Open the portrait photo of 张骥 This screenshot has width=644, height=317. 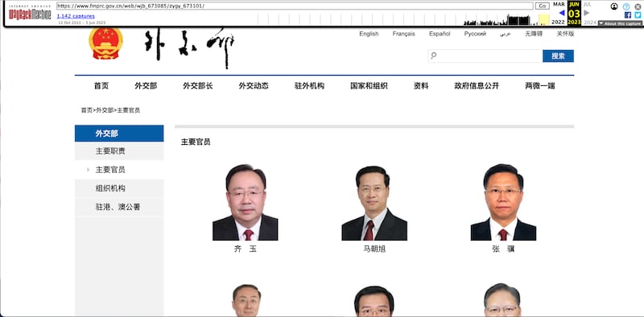(503, 202)
